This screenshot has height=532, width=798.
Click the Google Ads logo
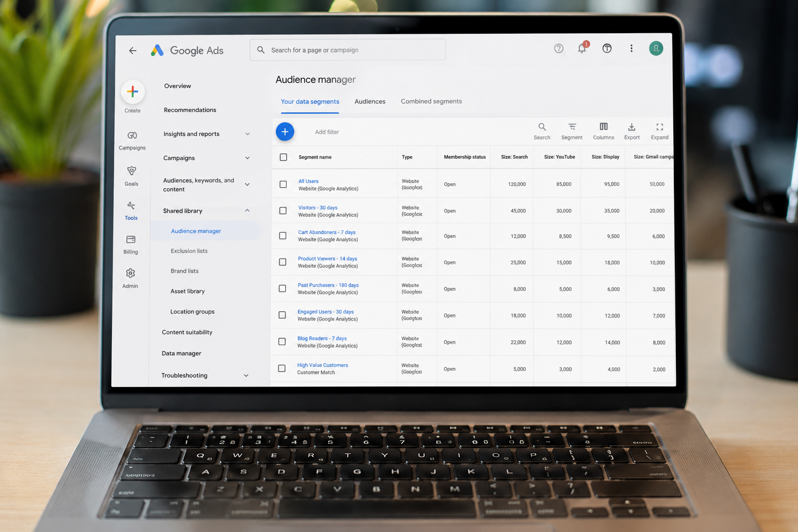187,50
